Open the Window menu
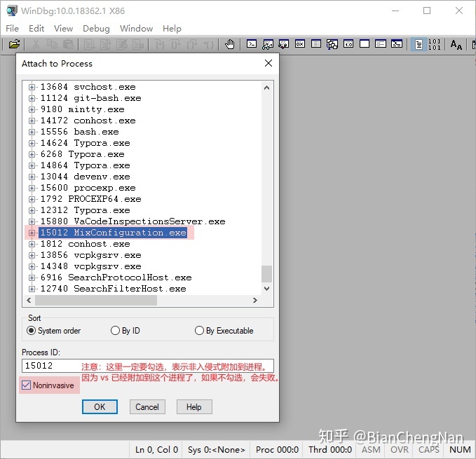This screenshot has width=476, height=459. click(x=136, y=29)
